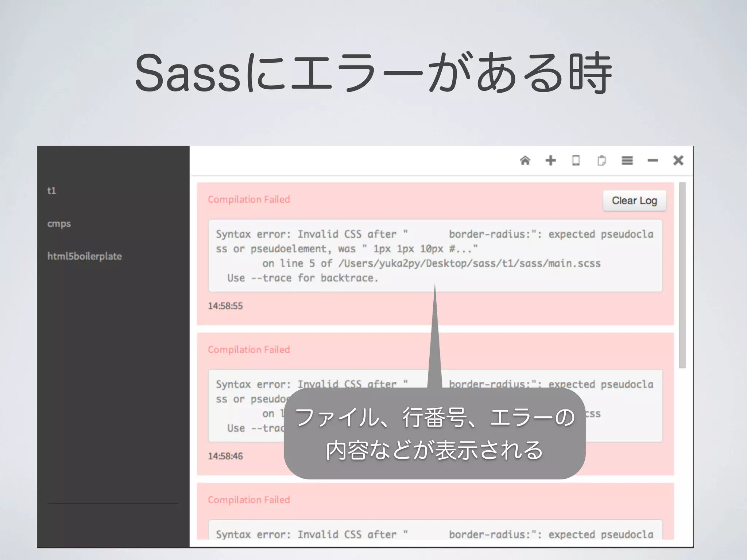The image size is (747, 560).
Task: Click the second Compilation Failed heading
Action: point(249,350)
